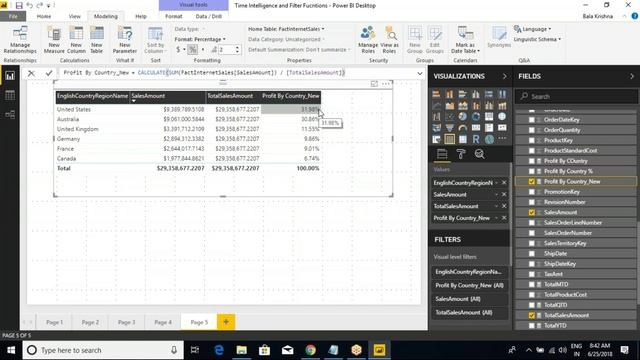Viewport: 640px width, 360px height.
Task: Open Analytics magnifier tab
Action: click(x=480, y=154)
